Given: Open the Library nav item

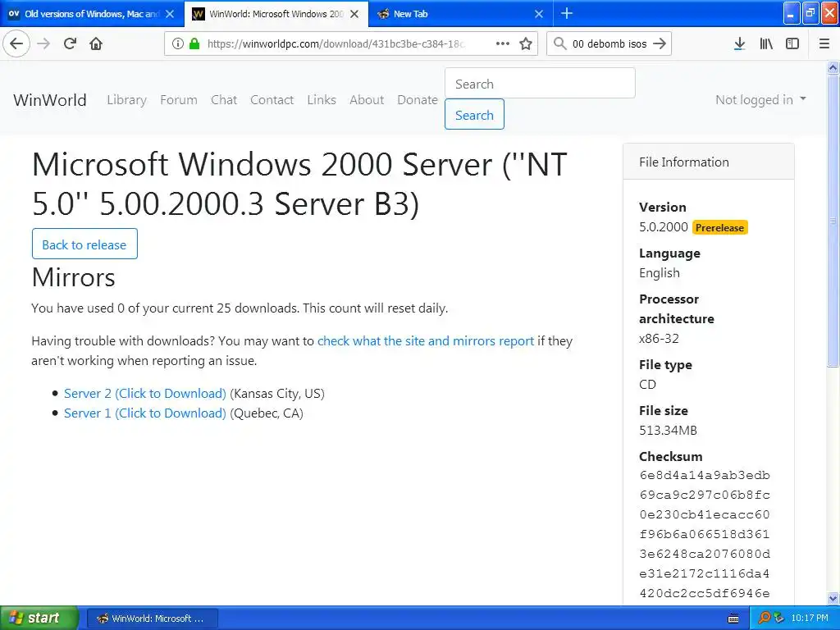Looking at the screenshot, I should (x=126, y=99).
